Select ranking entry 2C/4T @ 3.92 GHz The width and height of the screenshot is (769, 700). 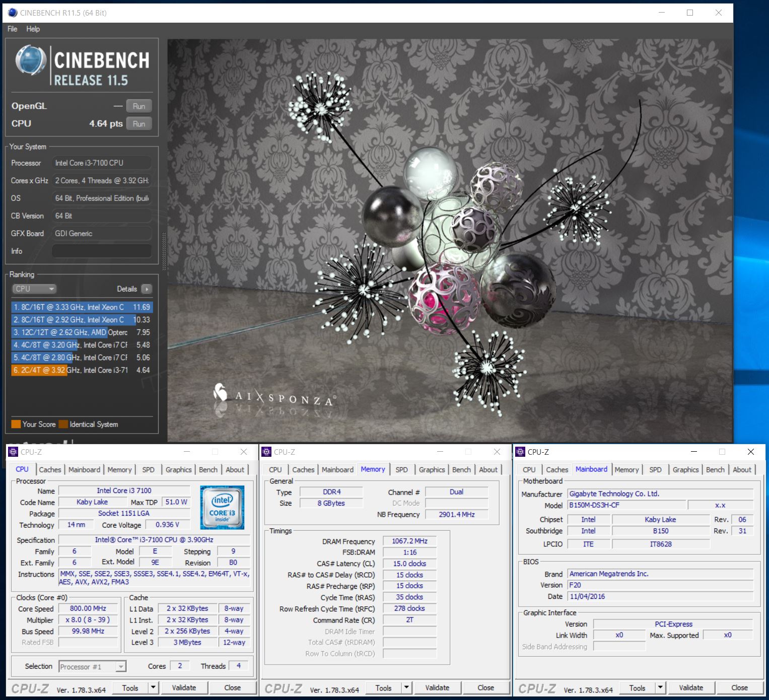tap(82, 370)
